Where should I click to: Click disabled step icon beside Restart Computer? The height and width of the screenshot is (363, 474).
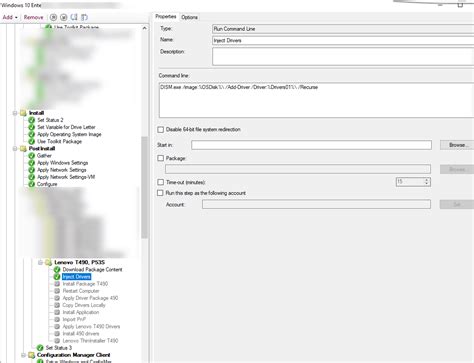(x=57, y=291)
